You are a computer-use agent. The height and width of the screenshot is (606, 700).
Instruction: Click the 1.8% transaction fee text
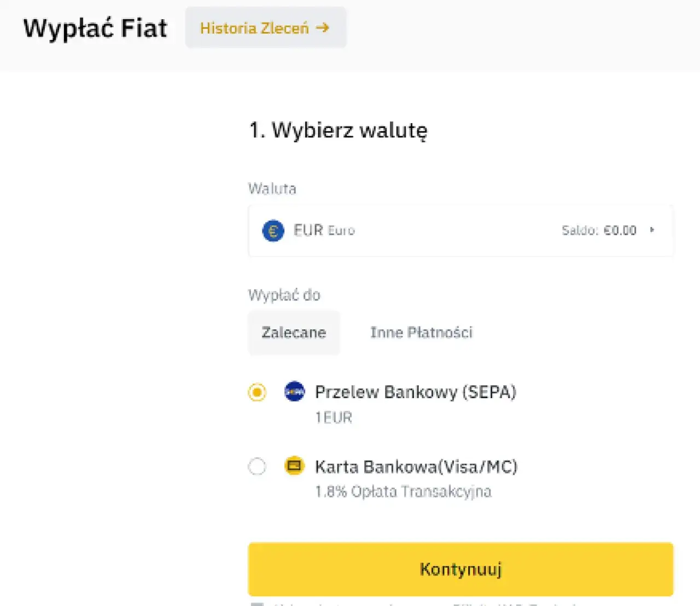tap(404, 491)
